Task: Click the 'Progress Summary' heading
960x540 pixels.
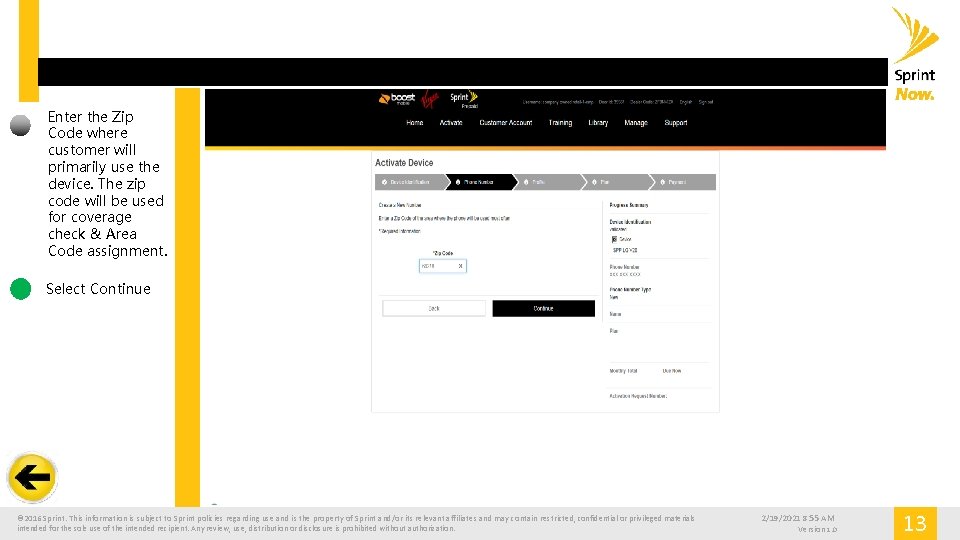Action: (629, 205)
